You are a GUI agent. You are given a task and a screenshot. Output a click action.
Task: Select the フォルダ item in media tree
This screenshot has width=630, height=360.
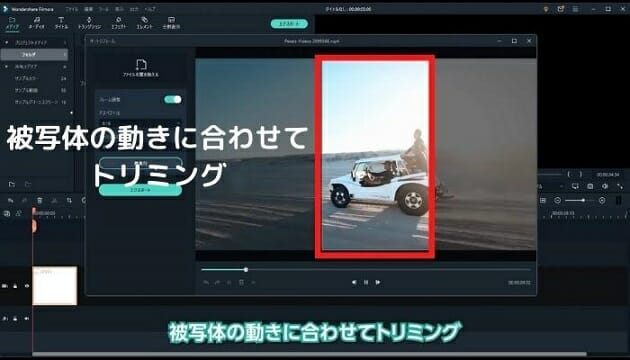click(34, 54)
